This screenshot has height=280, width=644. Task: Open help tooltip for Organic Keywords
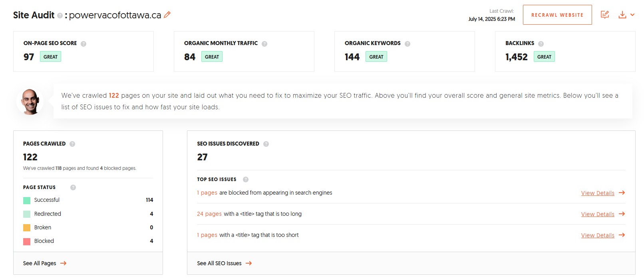(407, 44)
